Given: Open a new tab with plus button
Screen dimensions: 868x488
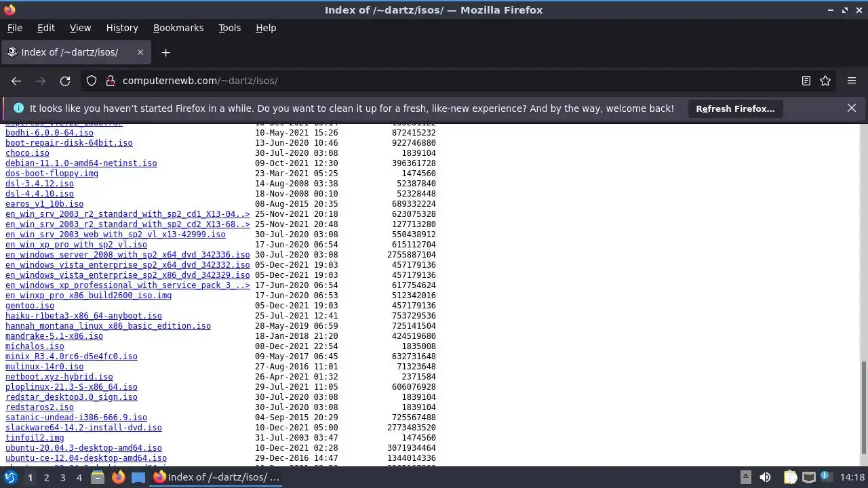Looking at the screenshot, I should coord(165,52).
